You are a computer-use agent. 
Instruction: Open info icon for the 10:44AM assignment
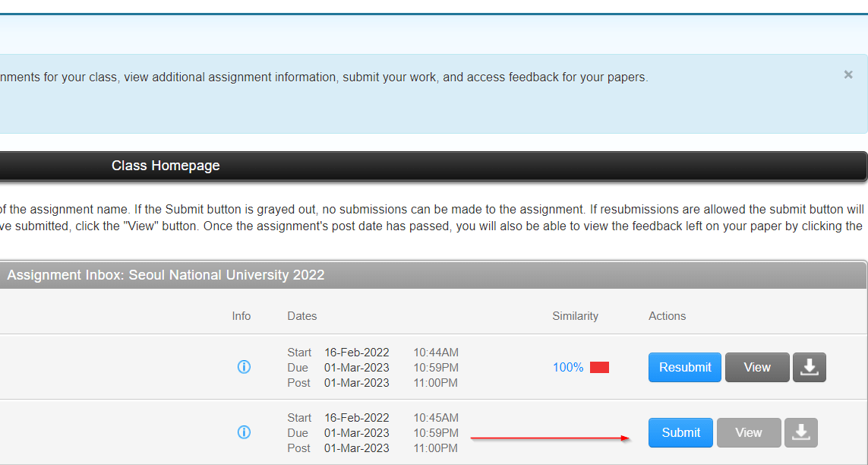point(244,367)
